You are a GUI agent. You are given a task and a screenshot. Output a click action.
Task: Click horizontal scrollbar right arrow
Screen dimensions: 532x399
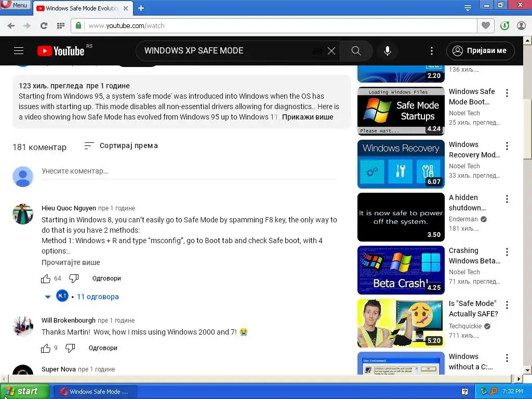point(519,379)
